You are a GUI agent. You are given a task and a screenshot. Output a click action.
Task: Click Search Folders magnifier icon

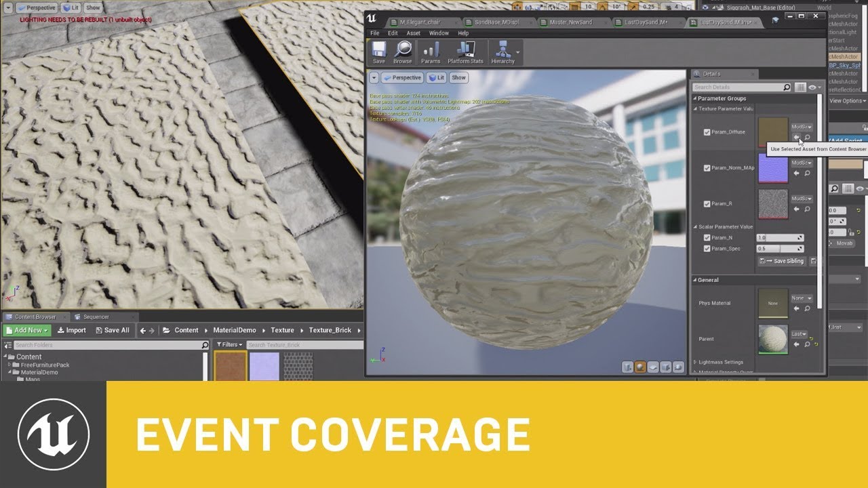coord(205,345)
